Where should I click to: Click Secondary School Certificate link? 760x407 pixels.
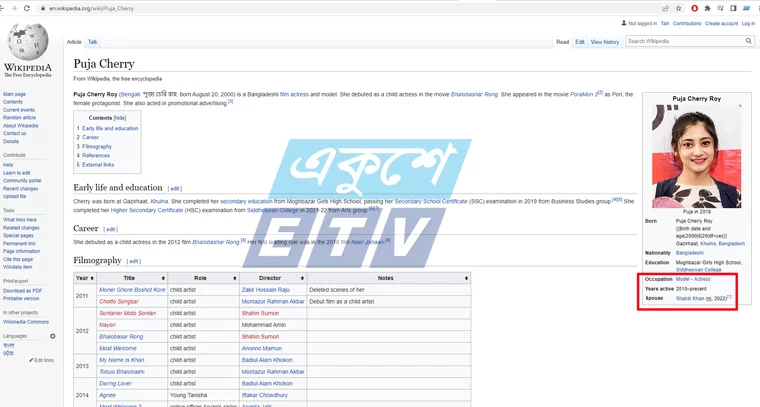click(431, 201)
